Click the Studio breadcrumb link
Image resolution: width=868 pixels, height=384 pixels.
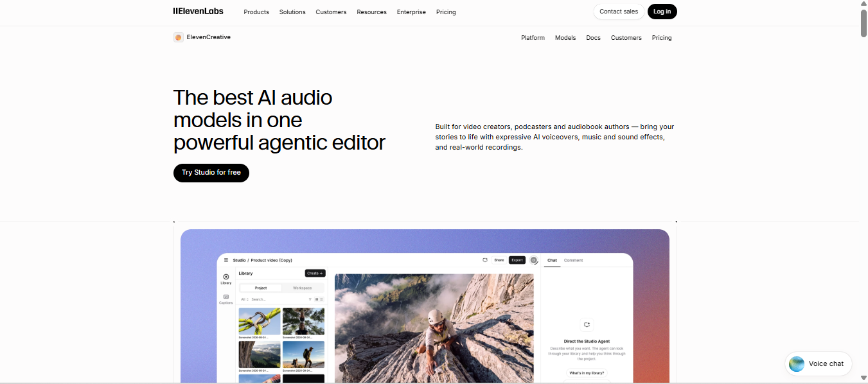[x=239, y=260]
